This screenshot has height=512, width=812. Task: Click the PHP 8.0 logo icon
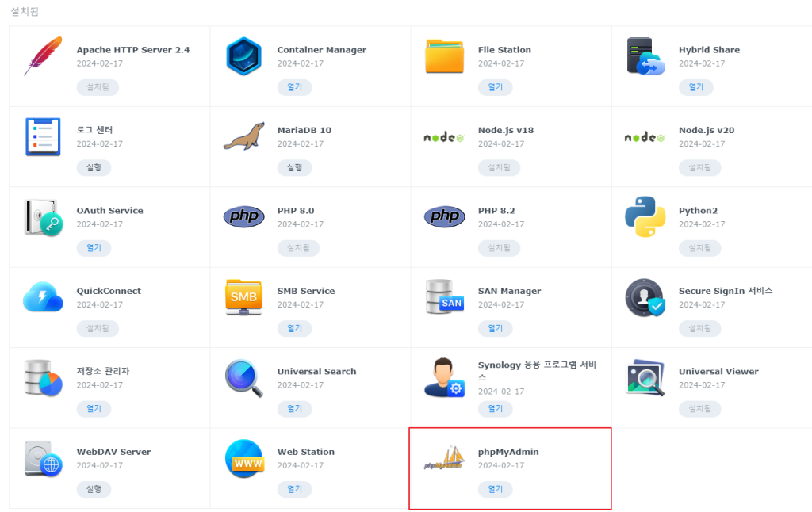[x=244, y=216]
